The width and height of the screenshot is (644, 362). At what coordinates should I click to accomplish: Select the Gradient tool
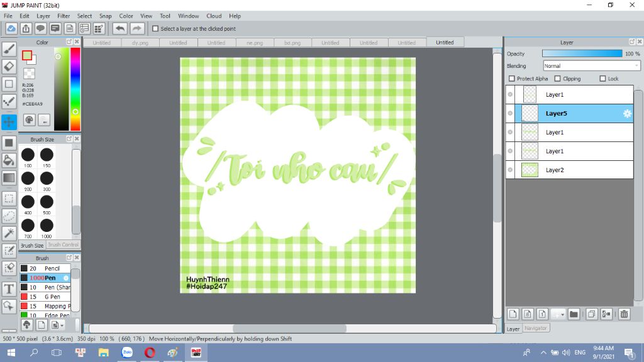[9, 178]
